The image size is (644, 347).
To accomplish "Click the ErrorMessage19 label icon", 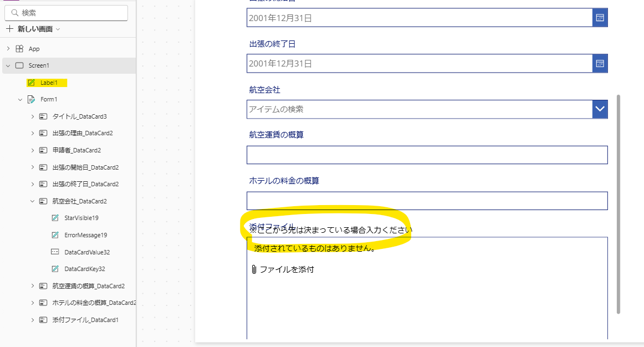I will [x=55, y=235].
